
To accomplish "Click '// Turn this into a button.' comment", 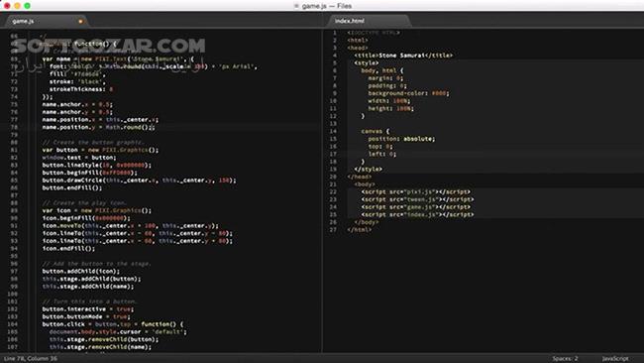I will tap(89, 302).
